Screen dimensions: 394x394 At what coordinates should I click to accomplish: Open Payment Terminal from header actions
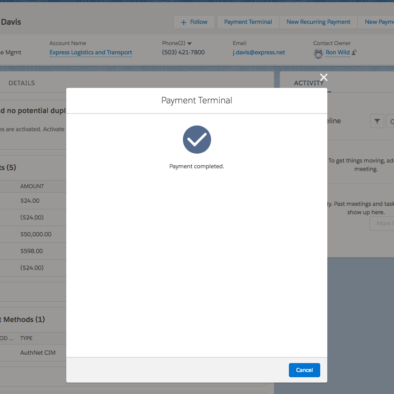click(x=248, y=22)
